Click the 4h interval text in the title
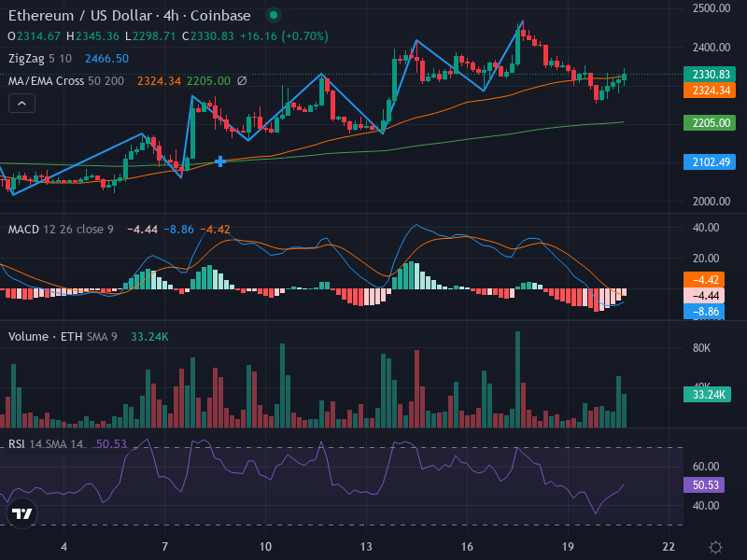 pos(171,16)
